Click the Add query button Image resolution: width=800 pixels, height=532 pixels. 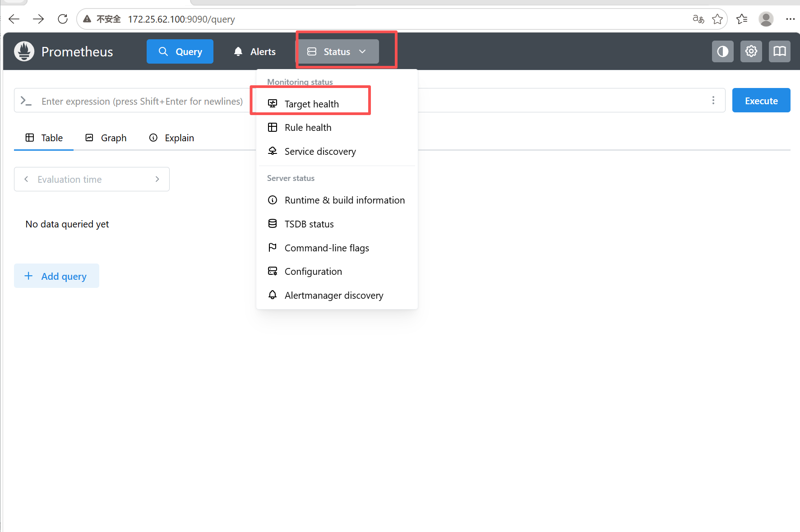click(56, 276)
